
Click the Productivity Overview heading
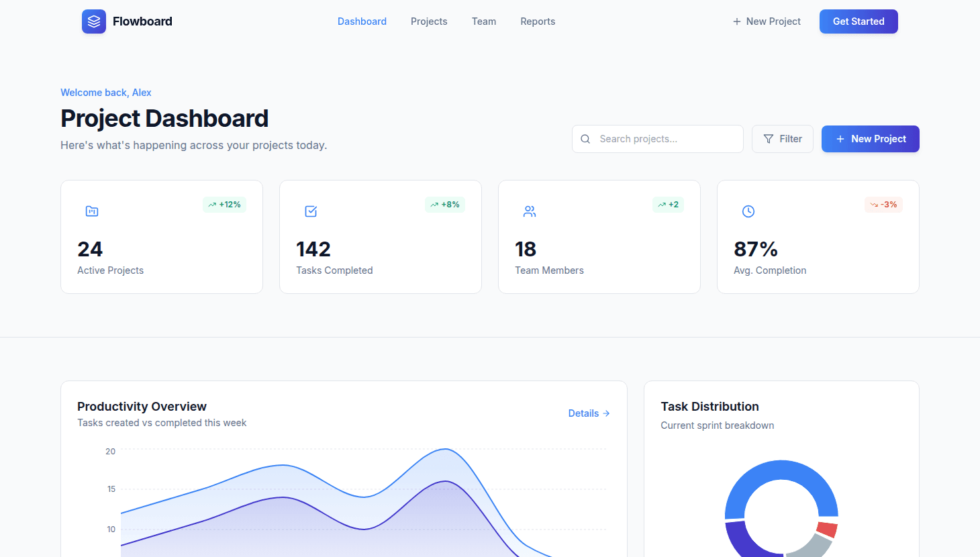point(142,407)
